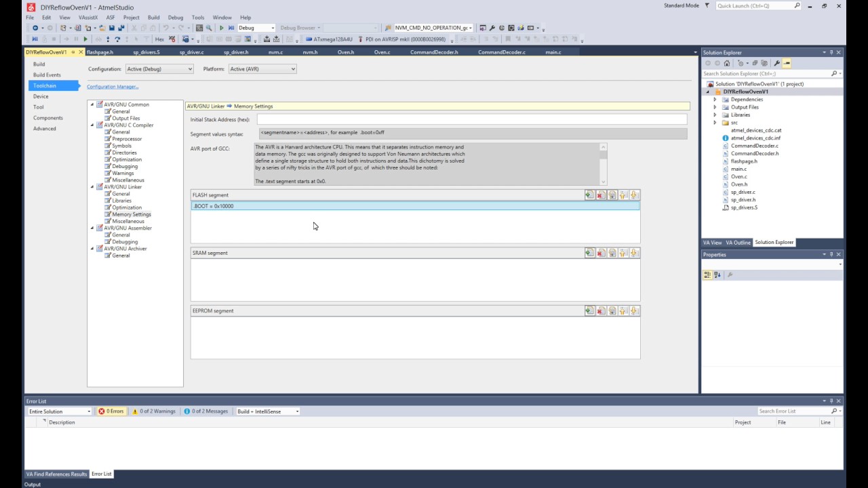
Task: Add a new FLASH segment item
Action: tap(589, 195)
